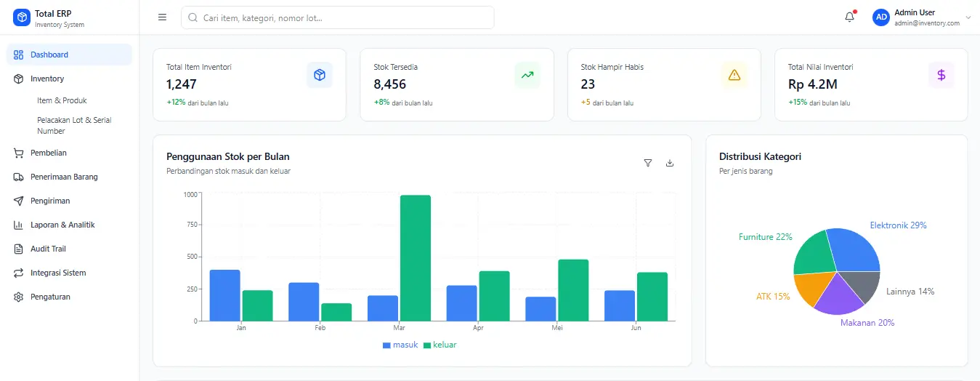Open the Admin User dropdown chevron
This screenshot has width=980, height=381.
pyautogui.click(x=968, y=17)
